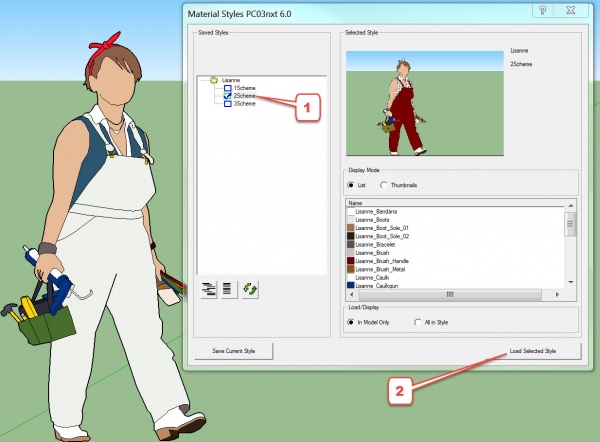Select Thumbnails display mode

(384, 185)
